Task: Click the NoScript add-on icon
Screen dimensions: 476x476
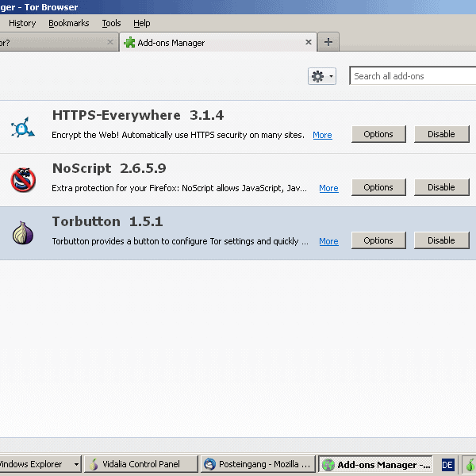Action: click(x=23, y=180)
